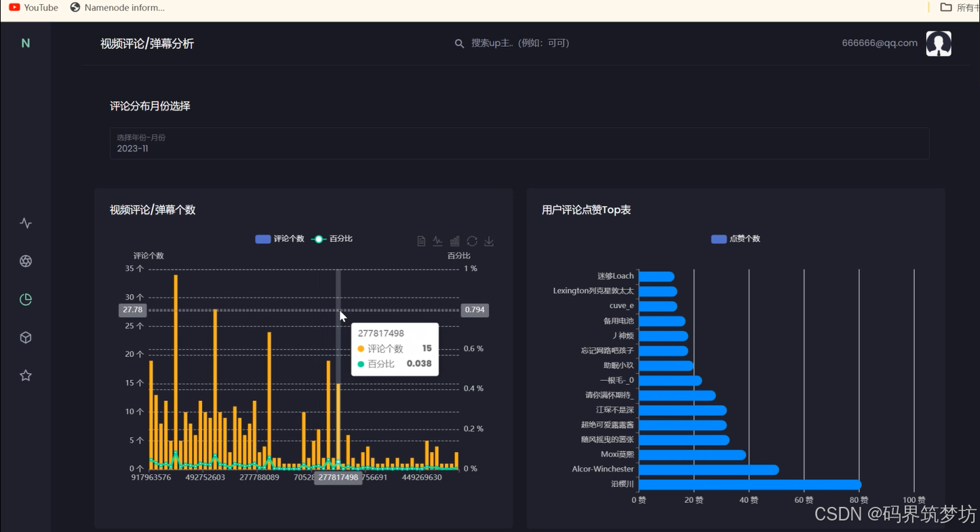Click the 277788089 x-axis label
Screen dimensions: 980x532
coord(259,477)
